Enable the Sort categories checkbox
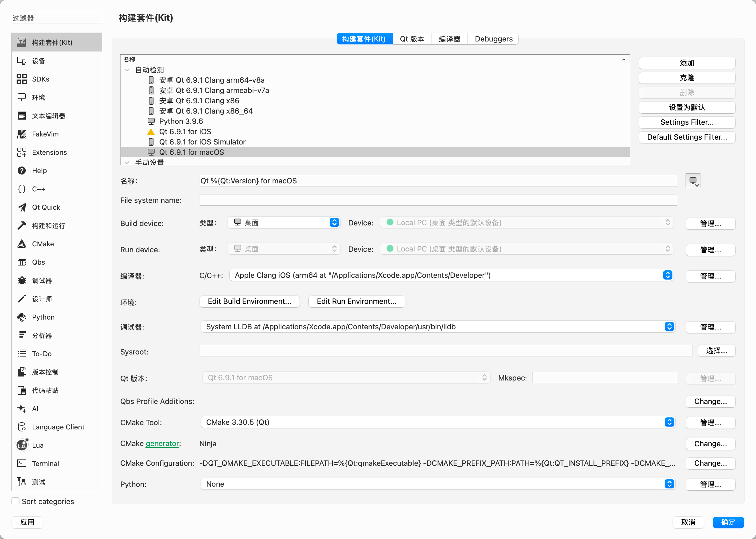 pyautogui.click(x=16, y=501)
